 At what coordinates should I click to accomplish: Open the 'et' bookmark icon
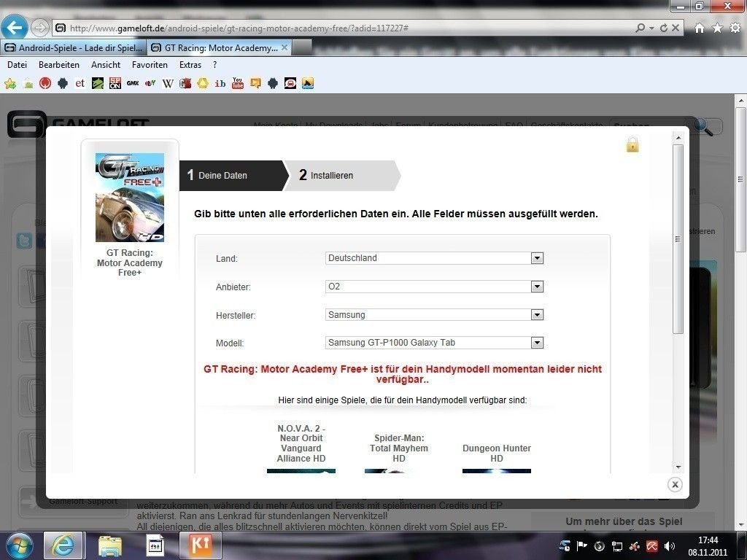80,83
